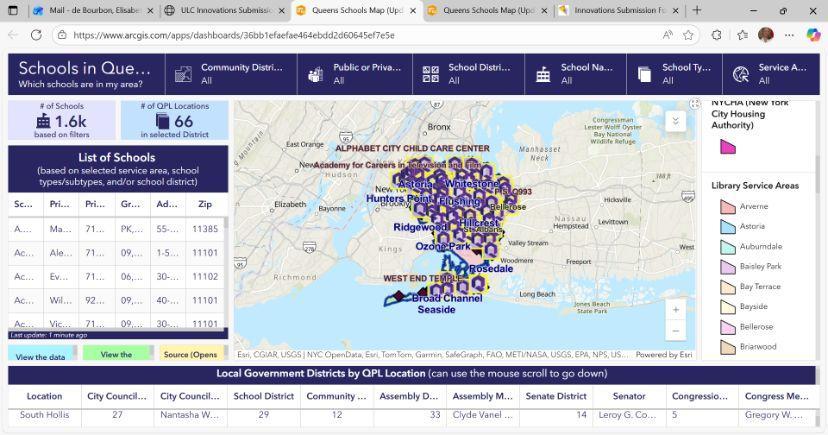Click the double-chevron map collapse button
828x435 pixels.
[x=675, y=121]
